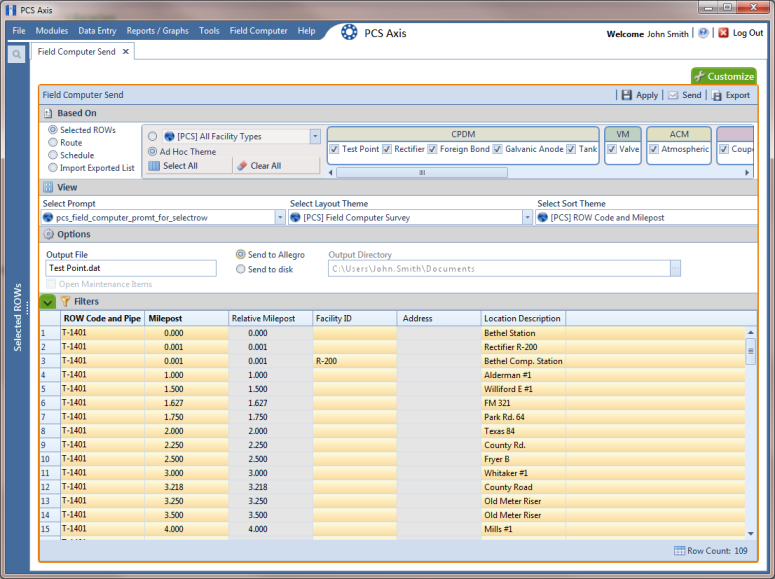The height and width of the screenshot is (579, 775).
Task: Click the Clear All eraser icon
Action: pyautogui.click(x=242, y=166)
